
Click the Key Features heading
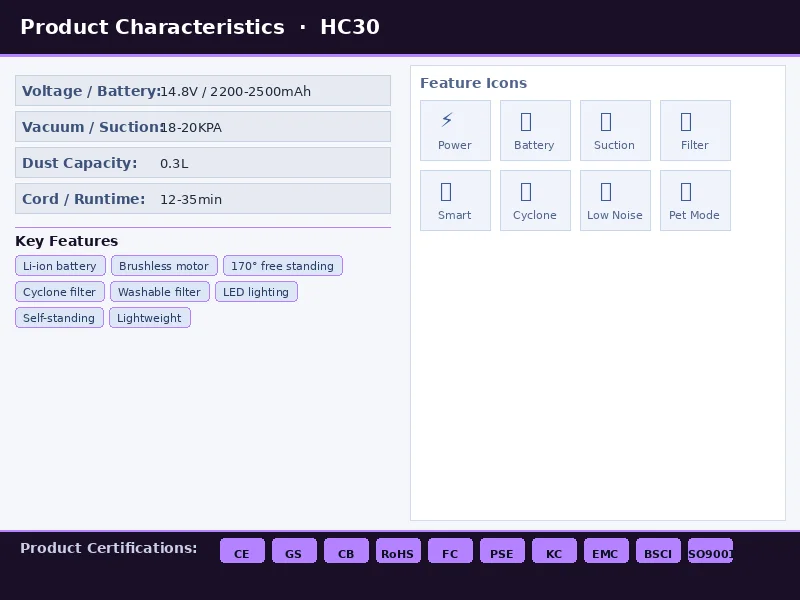click(x=66, y=241)
